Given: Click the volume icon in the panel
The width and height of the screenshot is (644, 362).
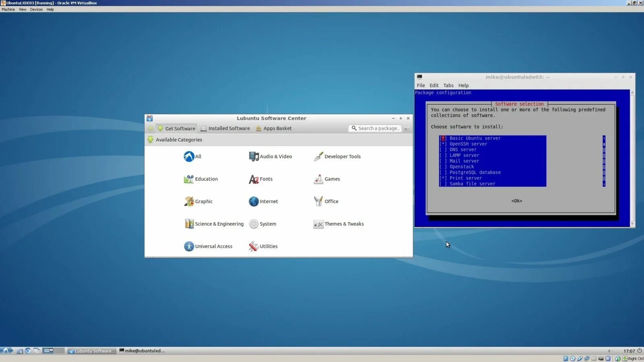Looking at the screenshot, I should (611, 351).
